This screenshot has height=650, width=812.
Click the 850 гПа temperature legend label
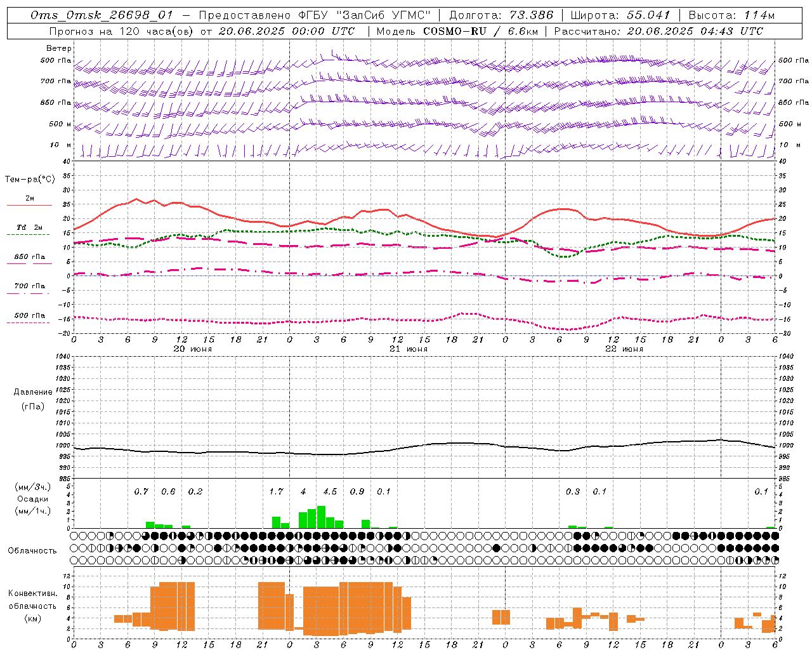point(30,257)
